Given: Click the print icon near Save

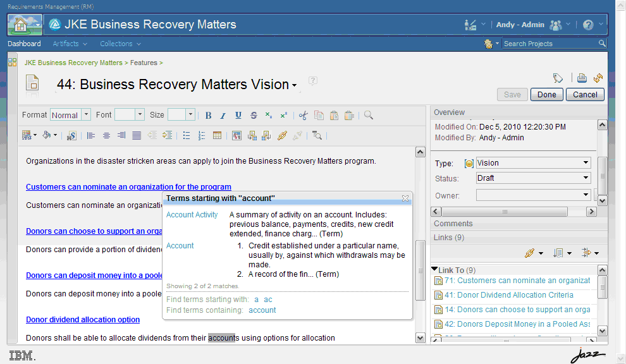Looking at the screenshot, I should pyautogui.click(x=582, y=78).
